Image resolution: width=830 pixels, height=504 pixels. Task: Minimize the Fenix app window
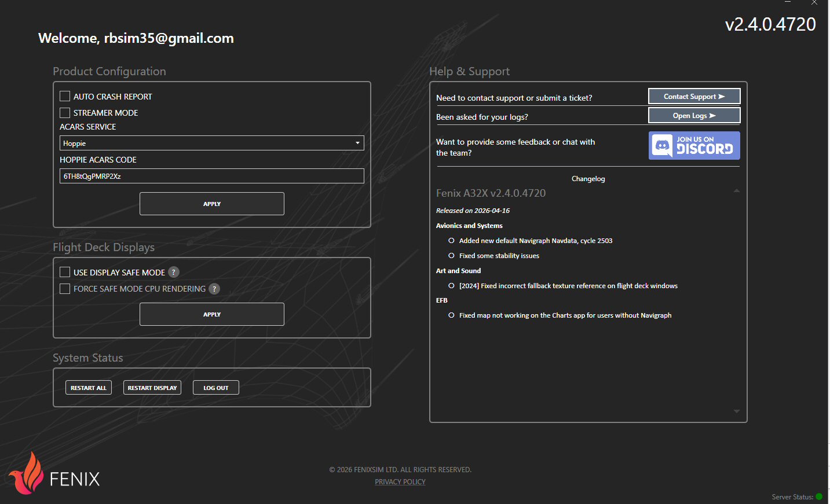click(x=788, y=2)
